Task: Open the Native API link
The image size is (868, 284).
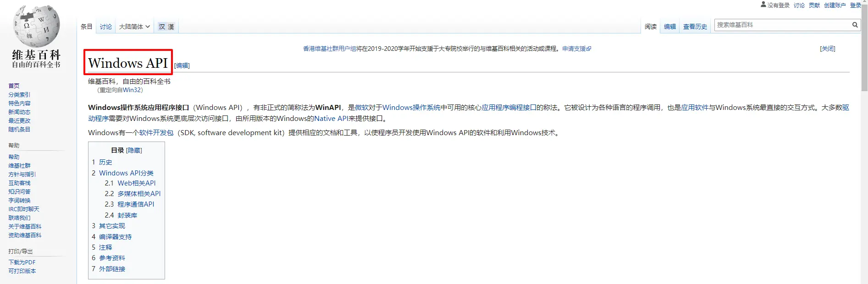Action: (331, 119)
